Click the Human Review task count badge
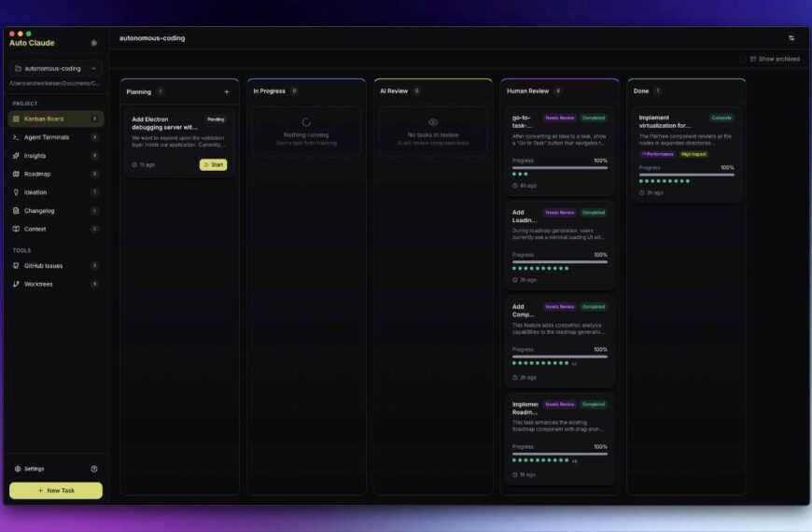This screenshot has height=532, width=812. (x=558, y=91)
